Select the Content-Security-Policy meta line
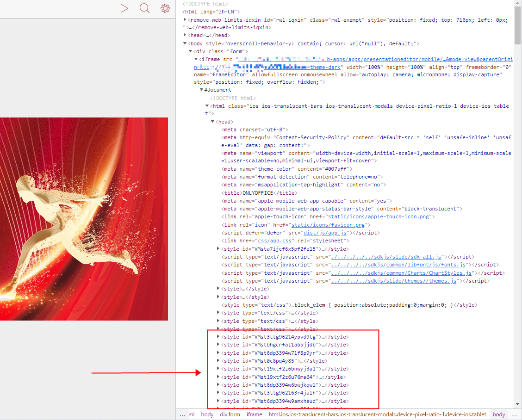 tap(366, 142)
